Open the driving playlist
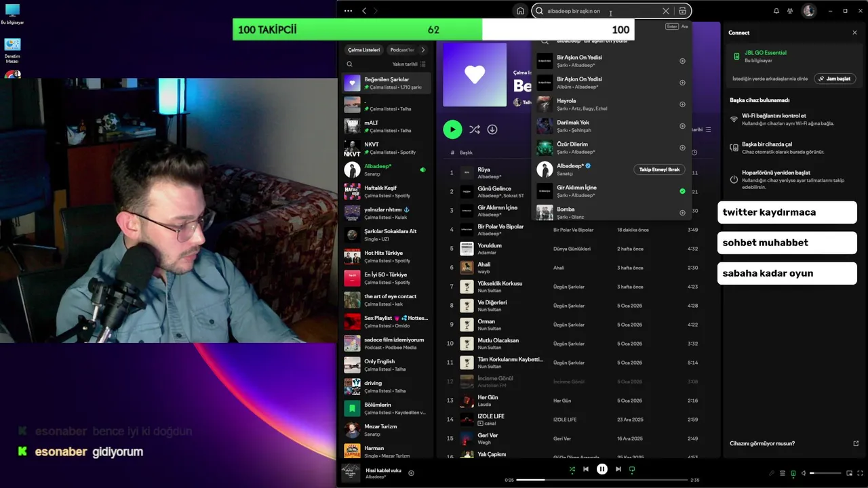 [x=386, y=387]
